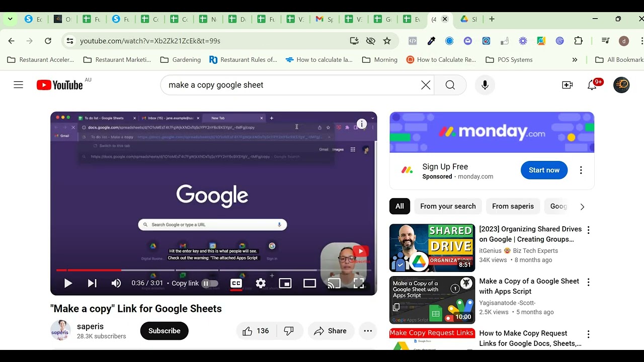
Task: Click the crossed-out eye icon in address bar
Action: [x=371, y=41]
